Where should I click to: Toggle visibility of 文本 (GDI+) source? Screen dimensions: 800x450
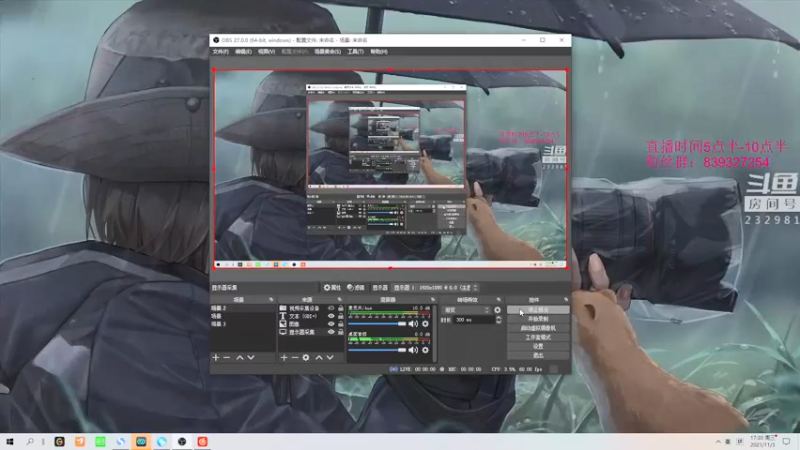[x=331, y=316]
